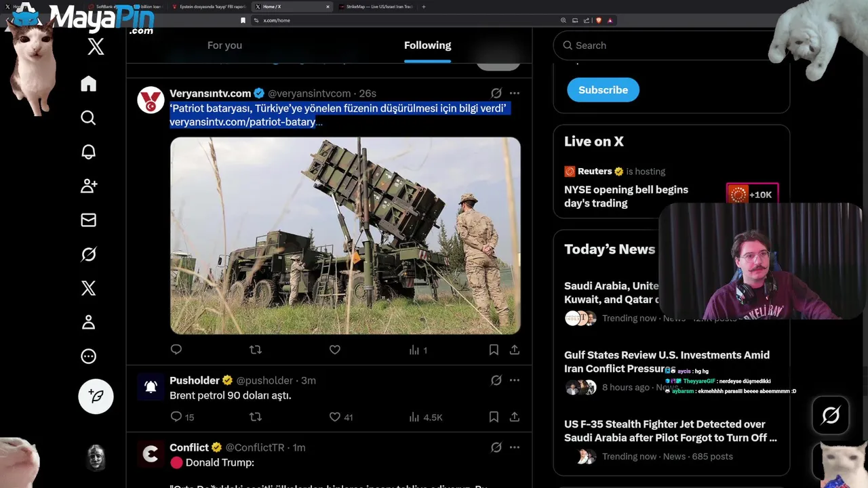Open US F-35 Stealth Fighter Jet story
Image resolution: width=868 pixels, height=488 pixels.
[x=671, y=431]
